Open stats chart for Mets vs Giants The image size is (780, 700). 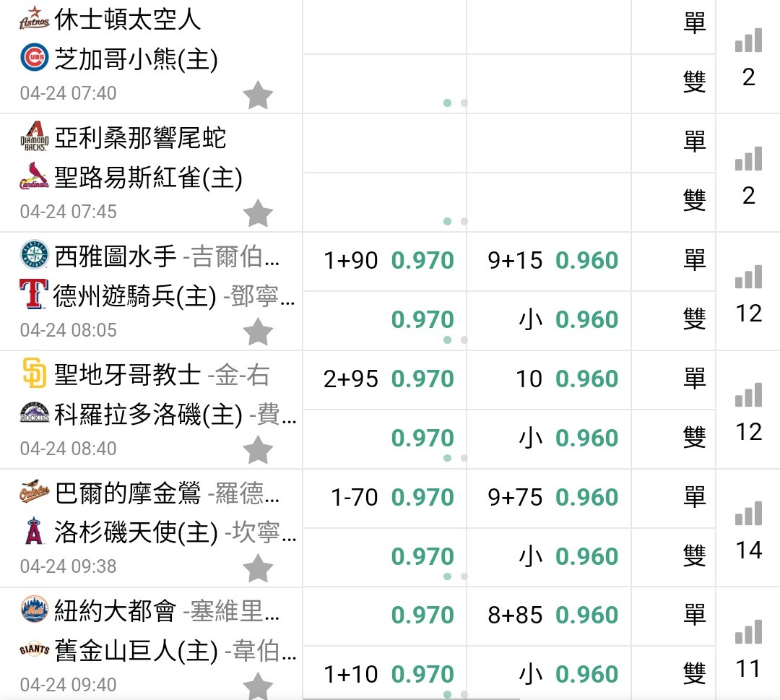[x=749, y=632]
